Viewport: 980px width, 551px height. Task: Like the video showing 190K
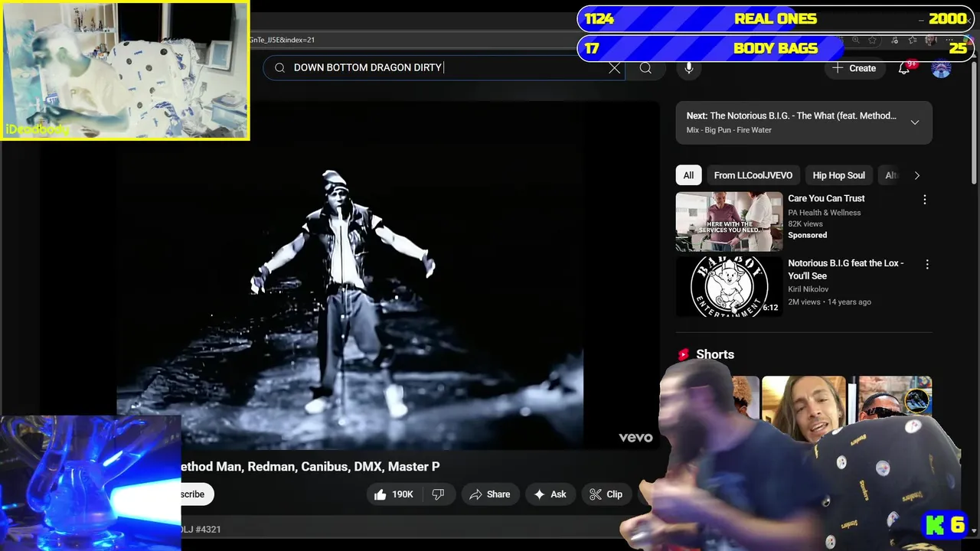pyautogui.click(x=394, y=494)
